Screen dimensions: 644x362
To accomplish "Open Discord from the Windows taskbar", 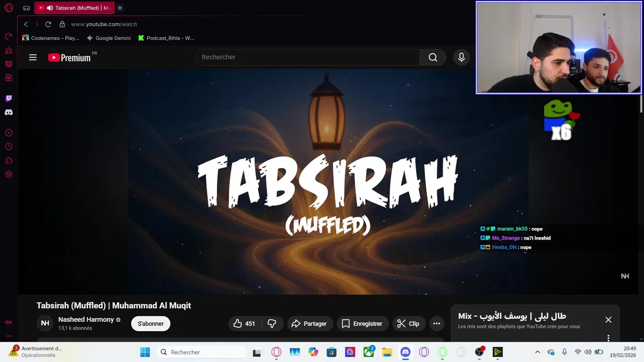I will (406, 352).
